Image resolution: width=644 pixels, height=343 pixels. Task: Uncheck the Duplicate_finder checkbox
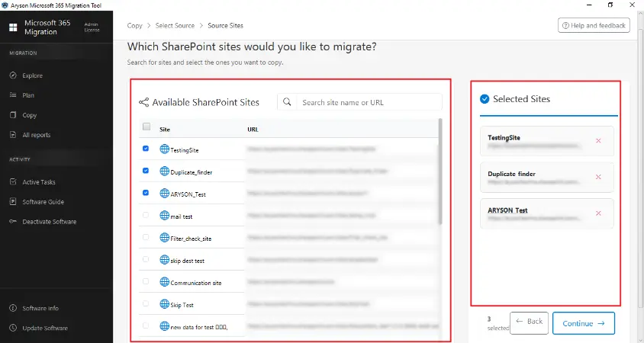click(146, 170)
